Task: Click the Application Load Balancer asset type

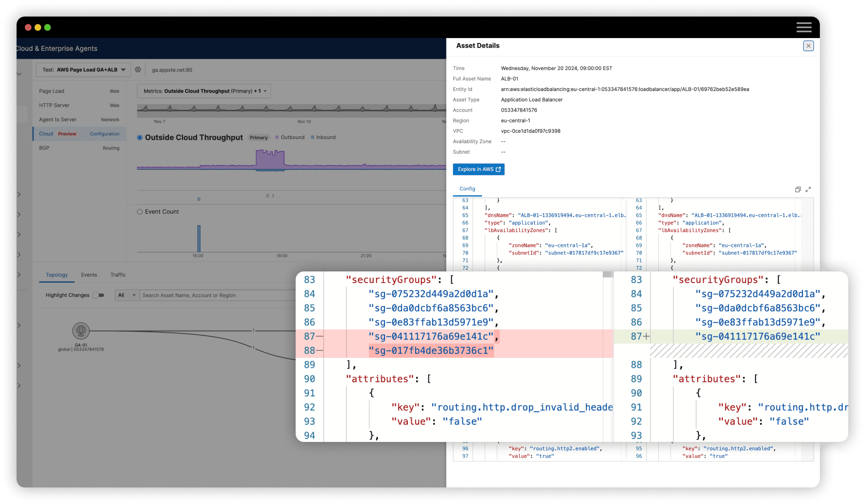Action: click(532, 100)
